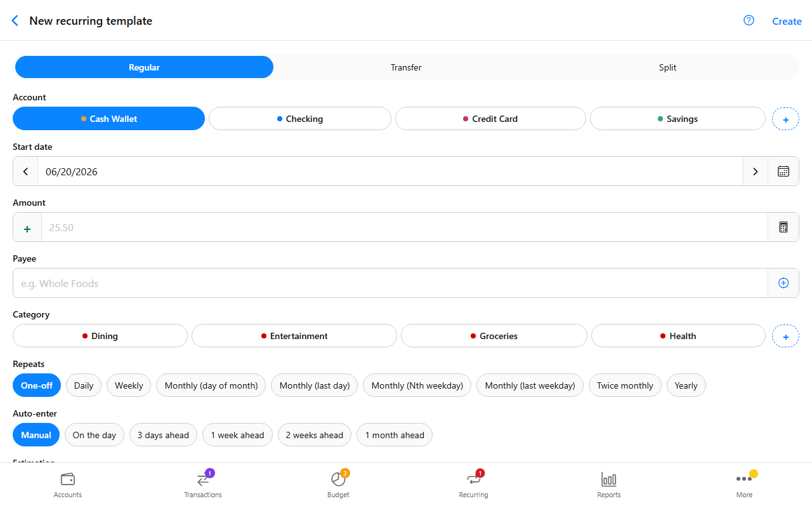The width and height of the screenshot is (812, 508).
Task: Set repeat to Weekly
Action: pos(129,385)
